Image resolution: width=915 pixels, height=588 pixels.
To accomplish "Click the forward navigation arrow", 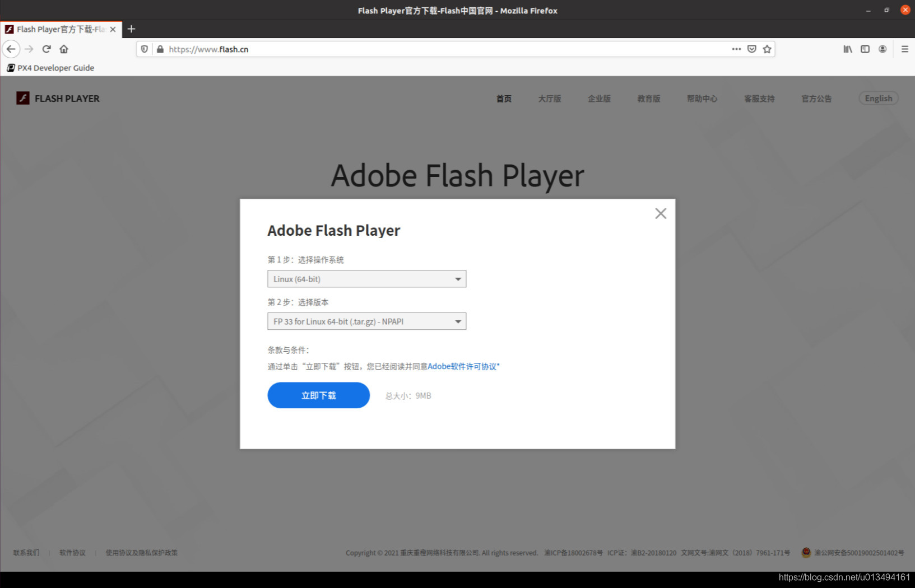I will 29,49.
